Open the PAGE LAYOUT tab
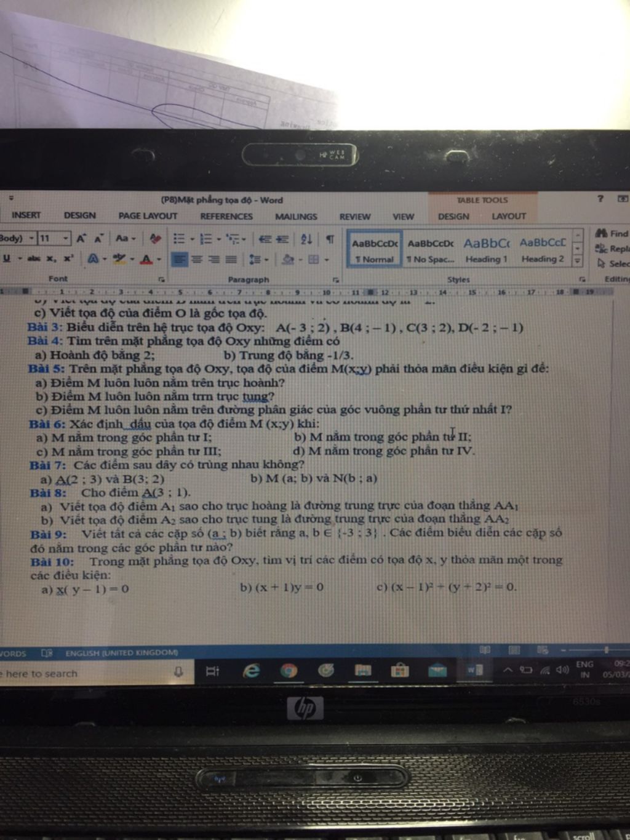 pos(148,216)
